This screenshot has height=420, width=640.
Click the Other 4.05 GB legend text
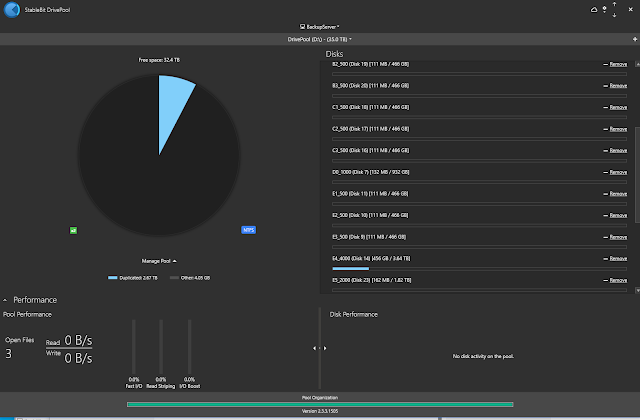point(196,278)
